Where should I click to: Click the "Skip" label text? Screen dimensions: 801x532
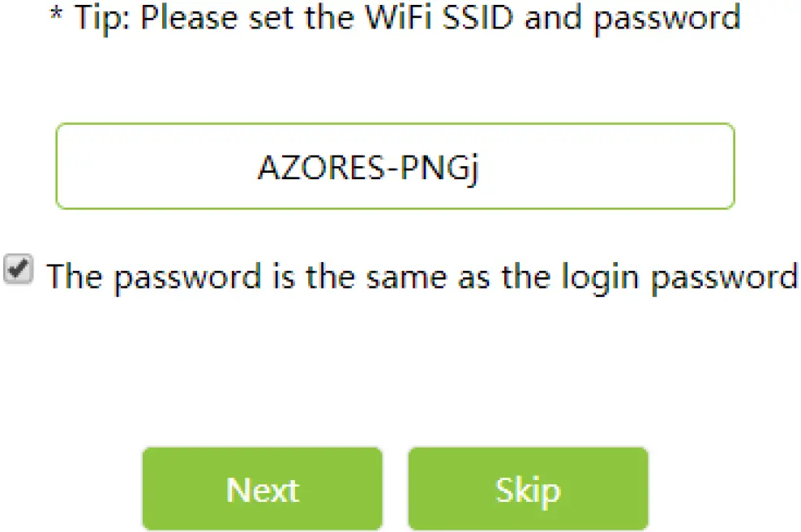(528, 491)
